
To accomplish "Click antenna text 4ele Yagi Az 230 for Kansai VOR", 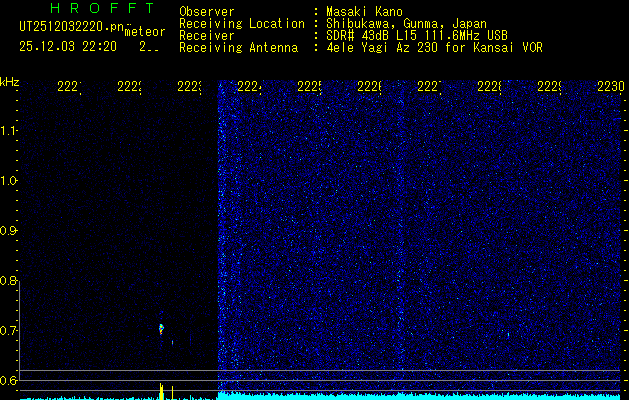I will [434, 48].
